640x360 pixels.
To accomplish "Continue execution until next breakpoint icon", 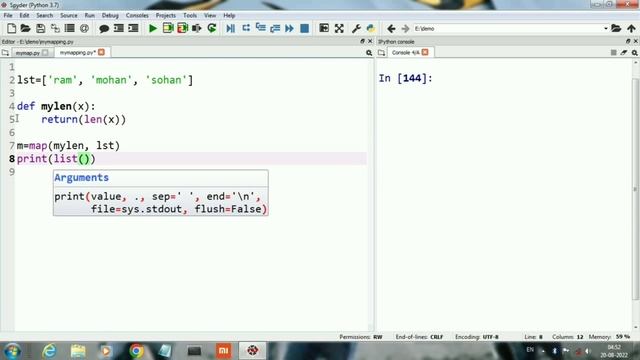I will 289,28.
